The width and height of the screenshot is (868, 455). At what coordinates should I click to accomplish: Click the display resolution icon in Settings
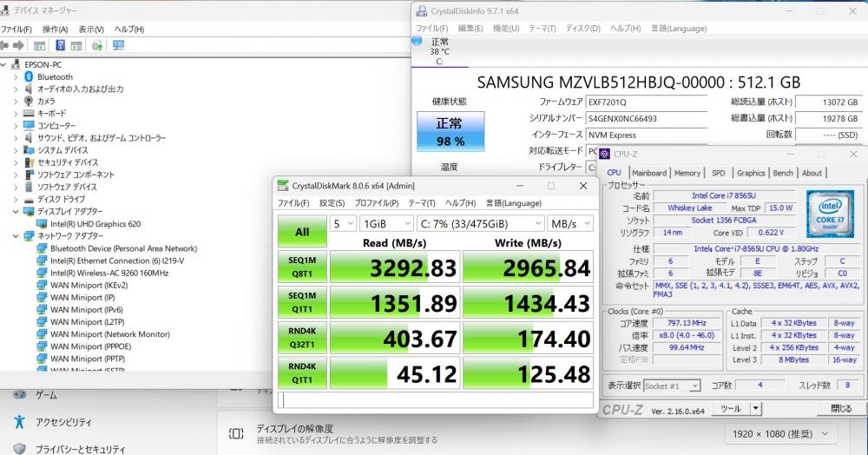point(236,434)
